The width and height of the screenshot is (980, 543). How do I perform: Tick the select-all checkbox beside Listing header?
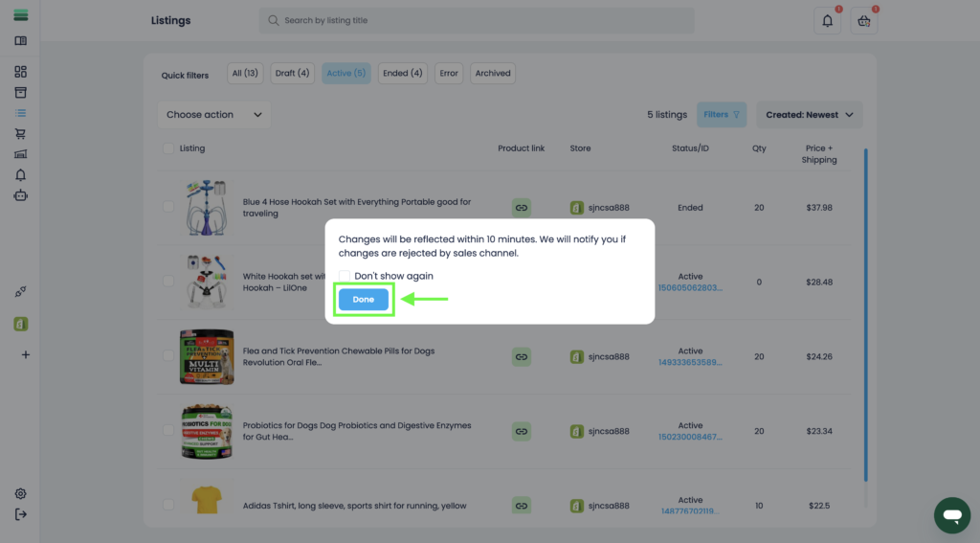point(168,148)
